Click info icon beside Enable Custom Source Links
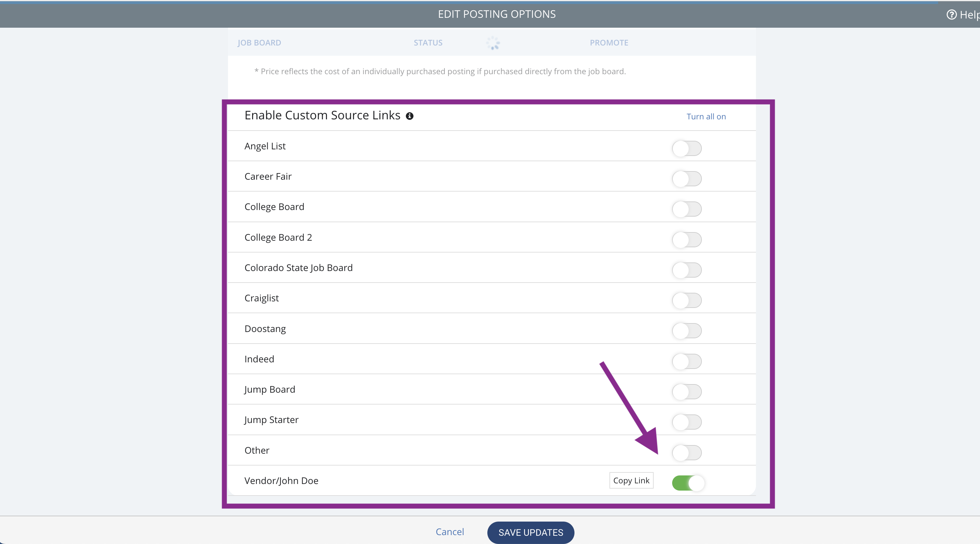The width and height of the screenshot is (980, 544). point(409,116)
